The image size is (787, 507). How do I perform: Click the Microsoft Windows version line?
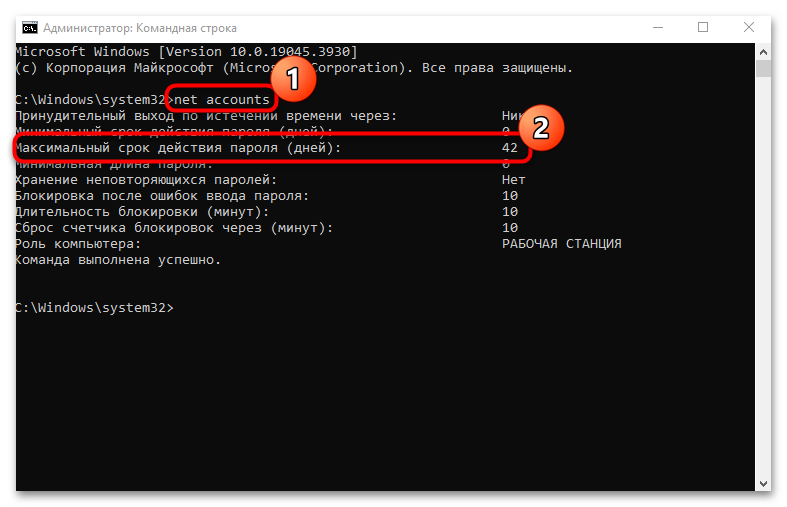coord(186,51)
